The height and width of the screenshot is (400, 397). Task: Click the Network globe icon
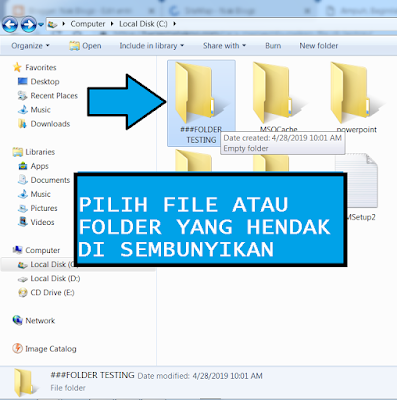17,320
